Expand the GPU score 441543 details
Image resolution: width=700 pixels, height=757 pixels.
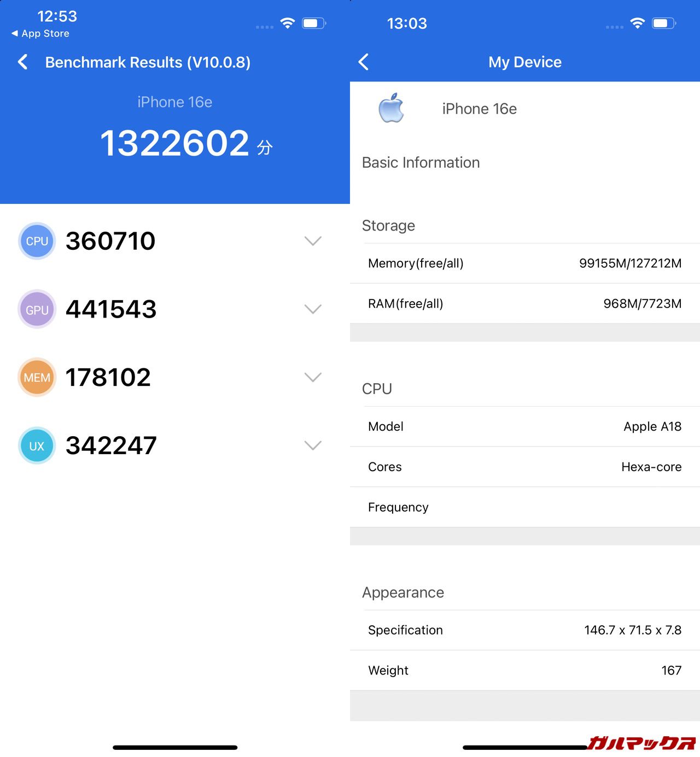tap(313, 309)
